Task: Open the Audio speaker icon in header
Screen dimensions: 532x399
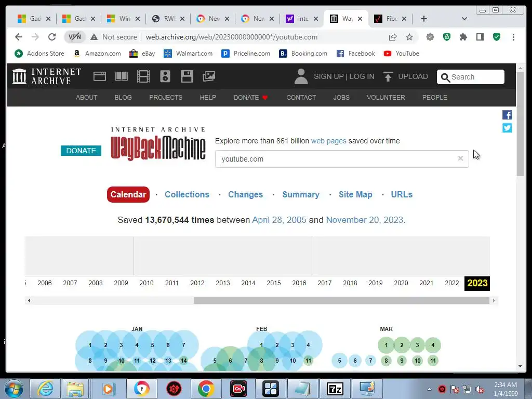Action: pyautogui.click(x=165, y=76)
